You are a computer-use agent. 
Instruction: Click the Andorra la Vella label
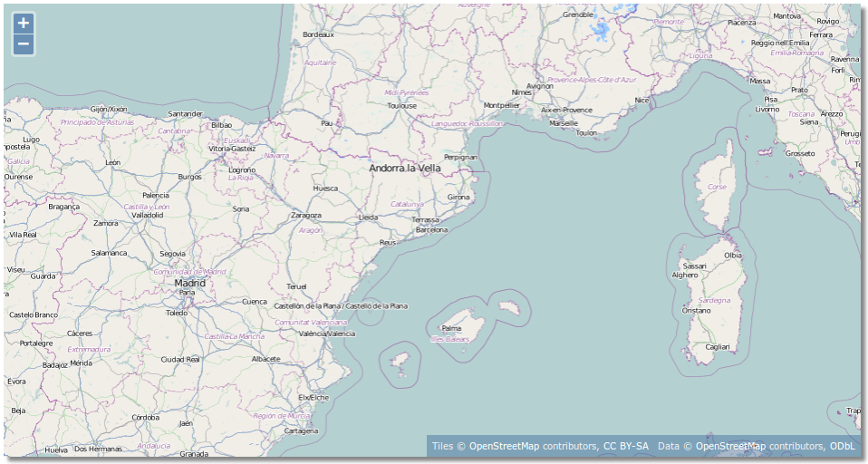[x=405, y=169]
